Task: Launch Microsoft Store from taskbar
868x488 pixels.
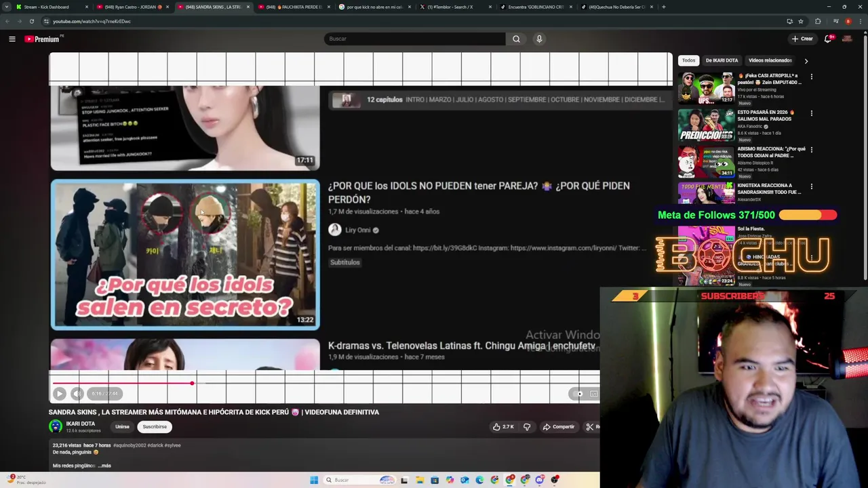Action: tap(435, 480)
